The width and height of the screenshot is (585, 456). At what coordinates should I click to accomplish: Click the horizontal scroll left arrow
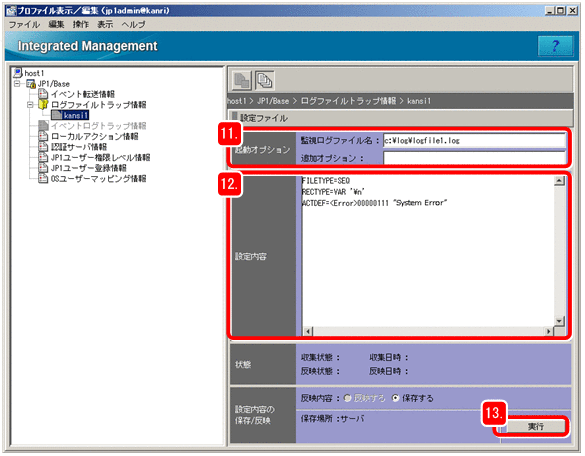pos(308,331)
